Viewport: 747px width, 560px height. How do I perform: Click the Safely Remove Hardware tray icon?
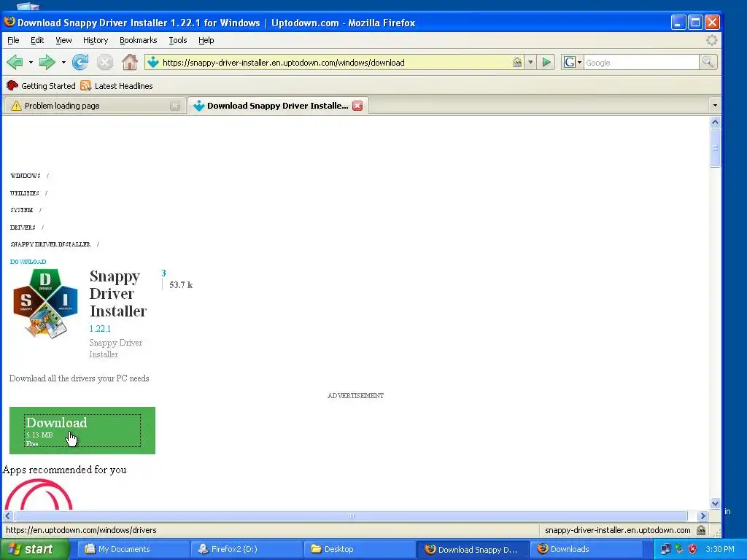[679, 549]
